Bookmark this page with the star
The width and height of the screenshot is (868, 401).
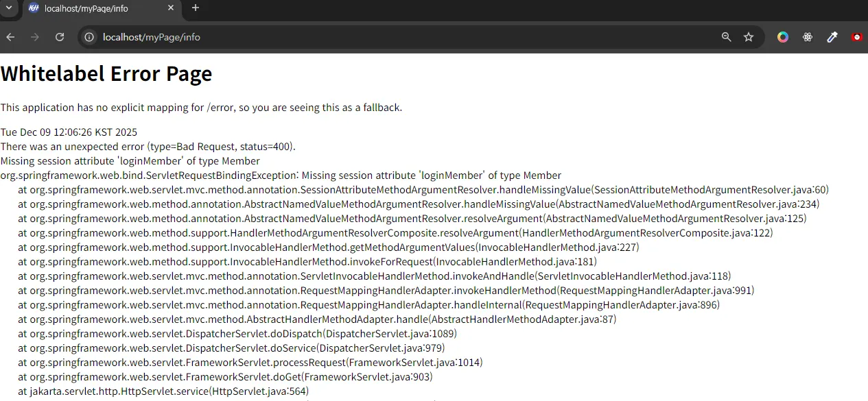749,37
